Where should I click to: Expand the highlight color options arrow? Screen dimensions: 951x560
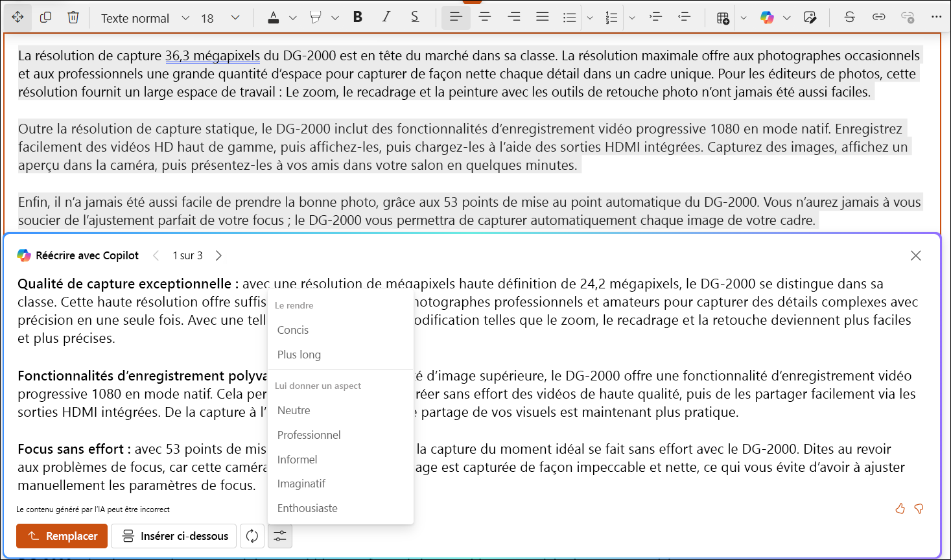[x=335, y=18]
